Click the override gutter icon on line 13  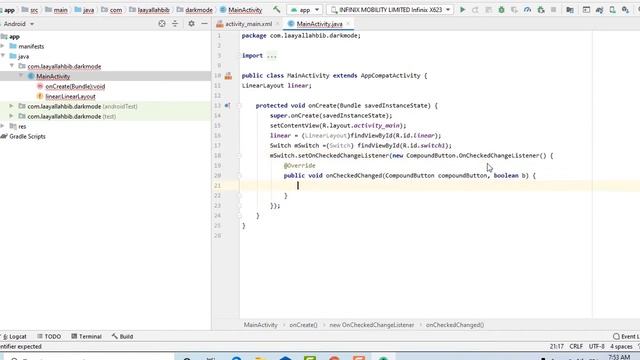(x=227, y=106)
